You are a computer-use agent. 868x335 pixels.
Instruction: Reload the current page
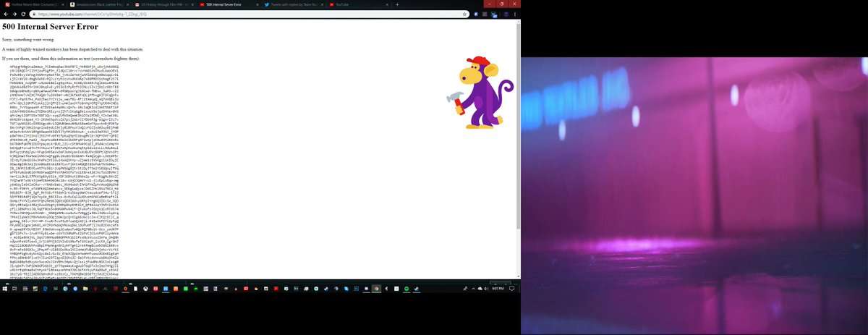click(25, 14)
